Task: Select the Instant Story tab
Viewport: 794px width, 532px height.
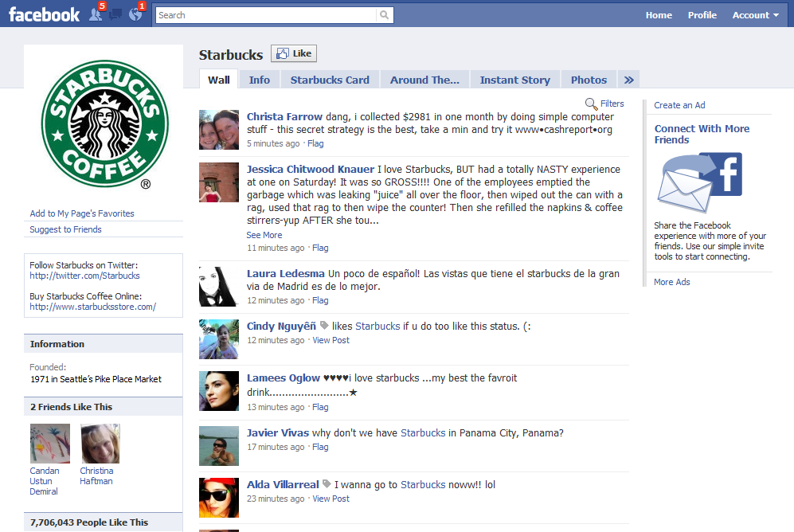Action: 514,79
